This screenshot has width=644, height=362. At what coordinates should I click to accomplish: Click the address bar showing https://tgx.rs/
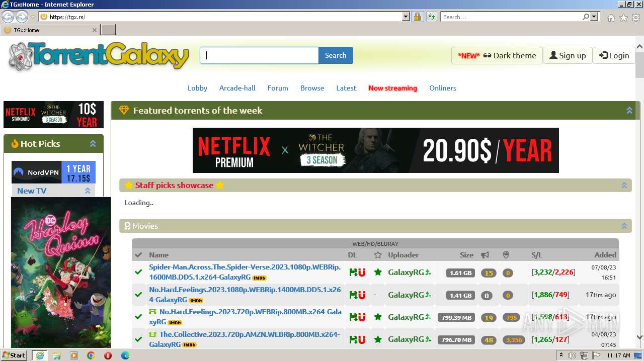220,17
